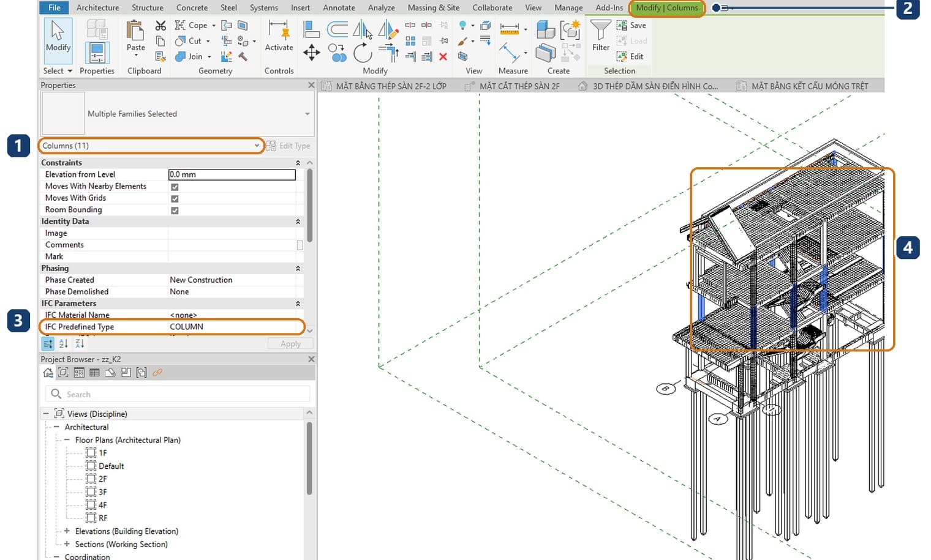Open the Select panel dropdown

tap(58, 71)
